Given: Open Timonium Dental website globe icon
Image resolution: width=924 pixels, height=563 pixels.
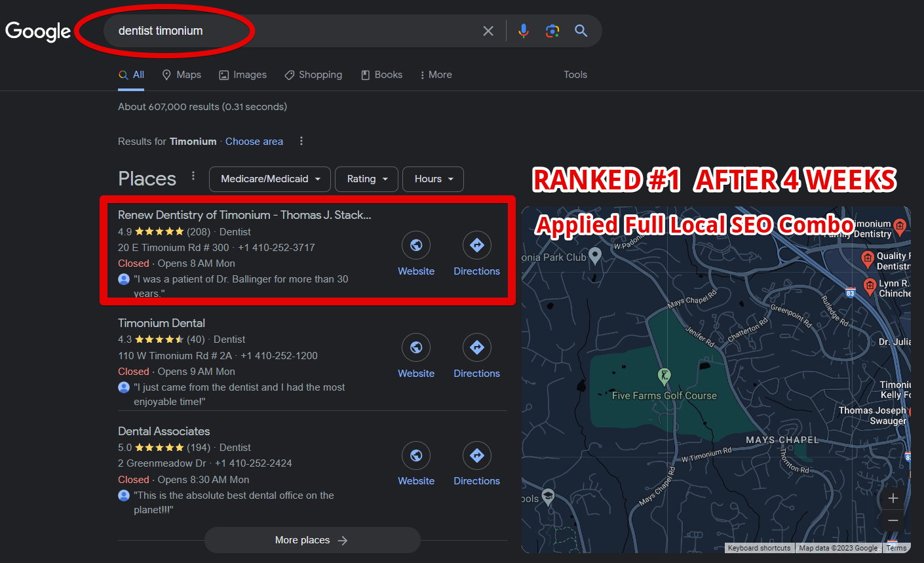Looking at the screenshot, I should (x=416, y=347).
